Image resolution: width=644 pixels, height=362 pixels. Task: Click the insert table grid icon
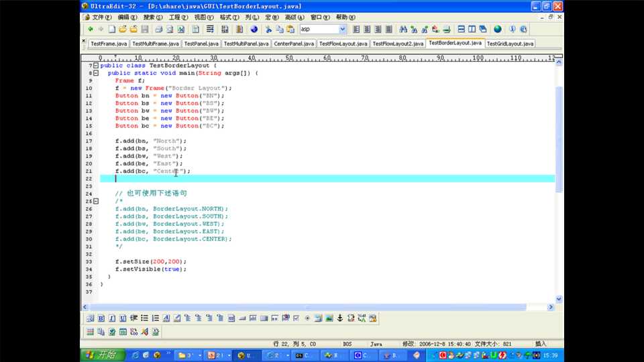tap(91, 332)
